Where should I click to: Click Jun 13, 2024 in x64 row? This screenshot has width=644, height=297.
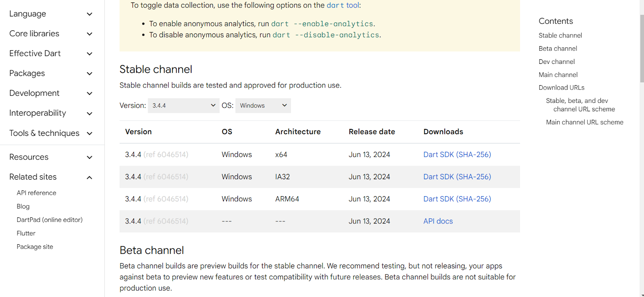coord(369,155)
